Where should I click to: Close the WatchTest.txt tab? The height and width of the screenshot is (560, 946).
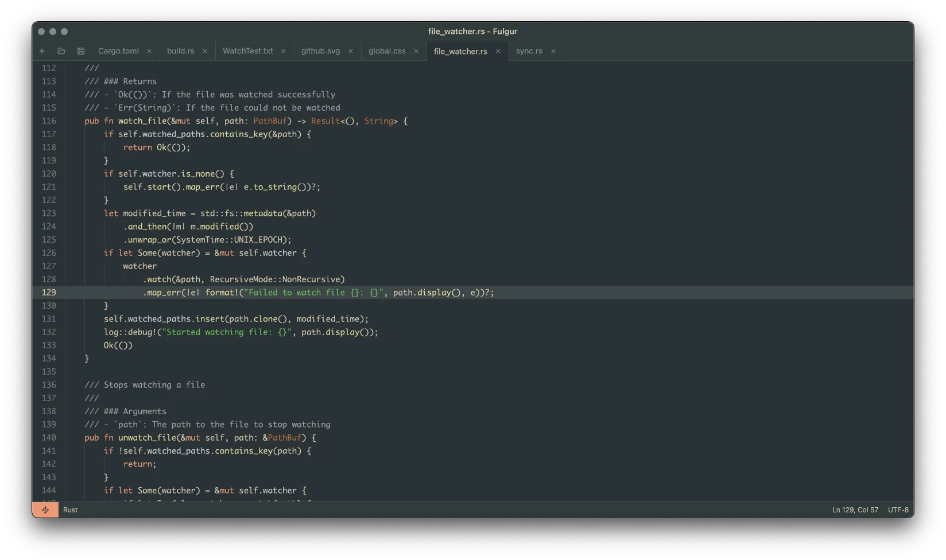(x=284, y=51)
